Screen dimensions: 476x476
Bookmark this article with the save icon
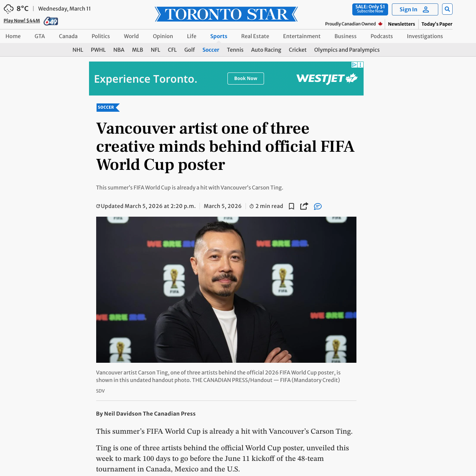[x=291, y=206]
